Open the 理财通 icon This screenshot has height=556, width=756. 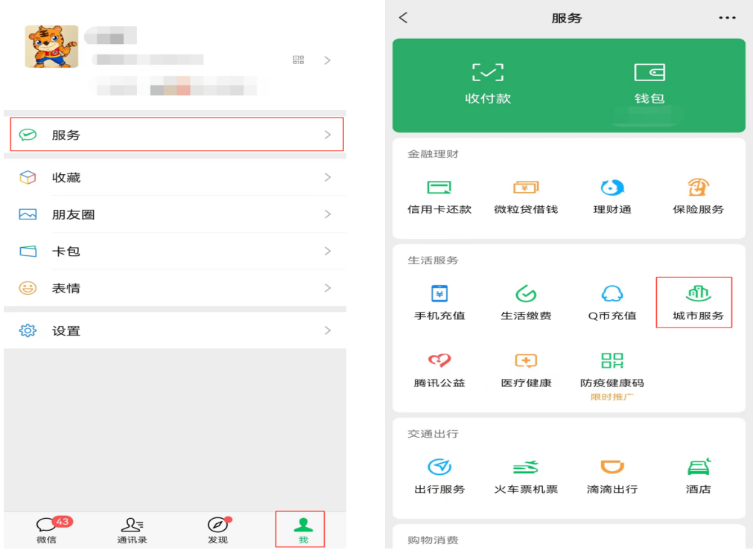(x=612, y=187)
